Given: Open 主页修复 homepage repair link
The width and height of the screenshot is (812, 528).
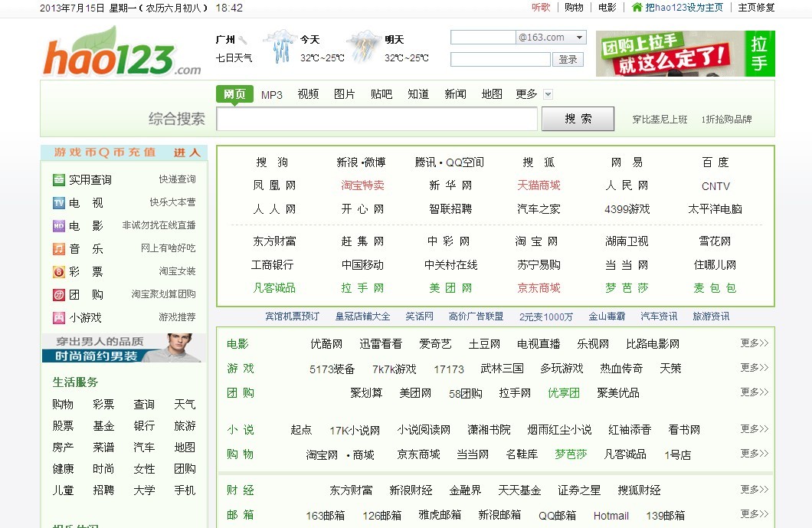Looking at the screenshot, I should click(757, 7).
